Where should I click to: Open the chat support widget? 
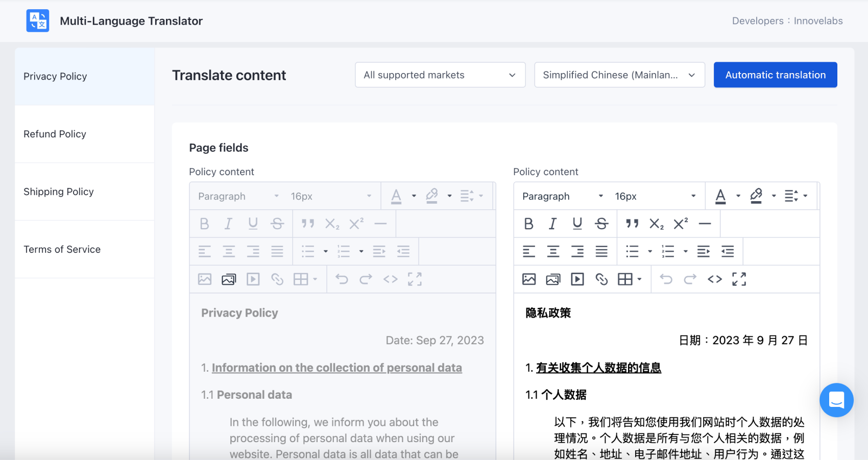pos(836,400)
